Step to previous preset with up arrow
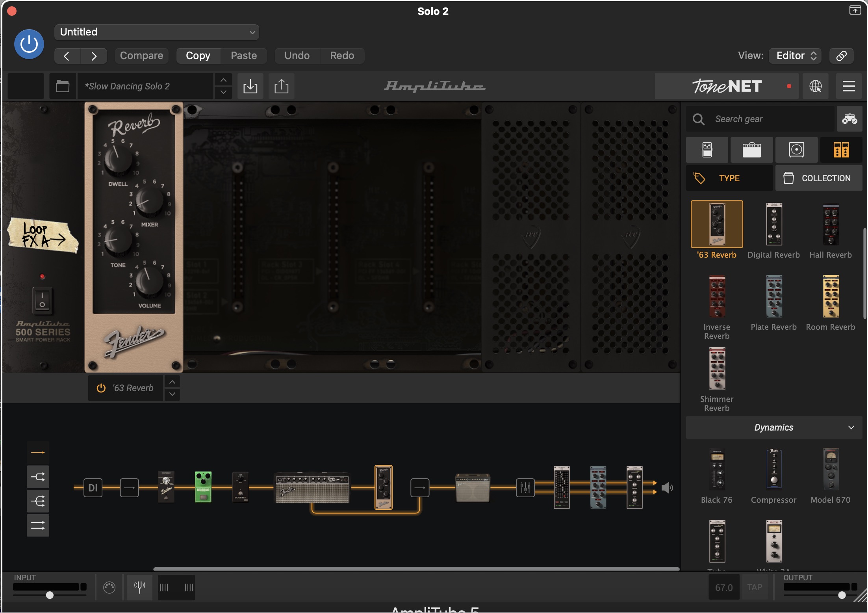This screenshot has width=868, height=613. [223, 80]
